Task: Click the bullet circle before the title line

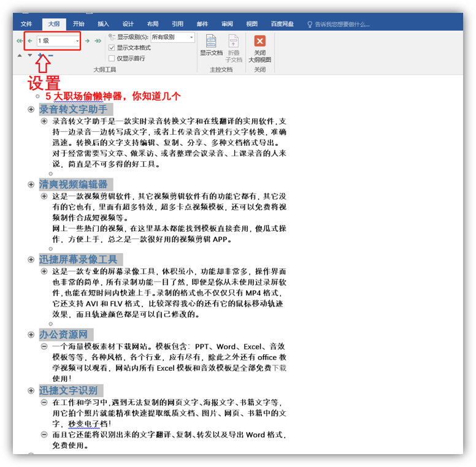Action: point(37,96)
